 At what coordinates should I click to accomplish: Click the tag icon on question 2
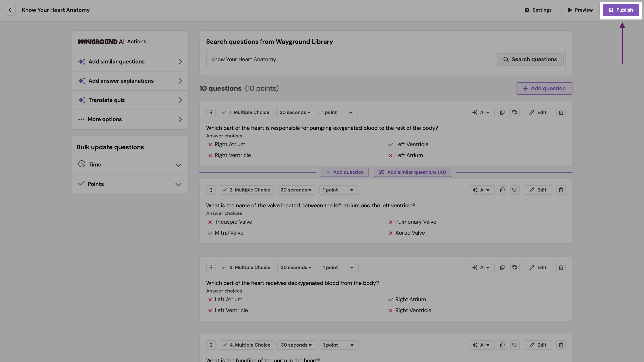pos(515,190)
